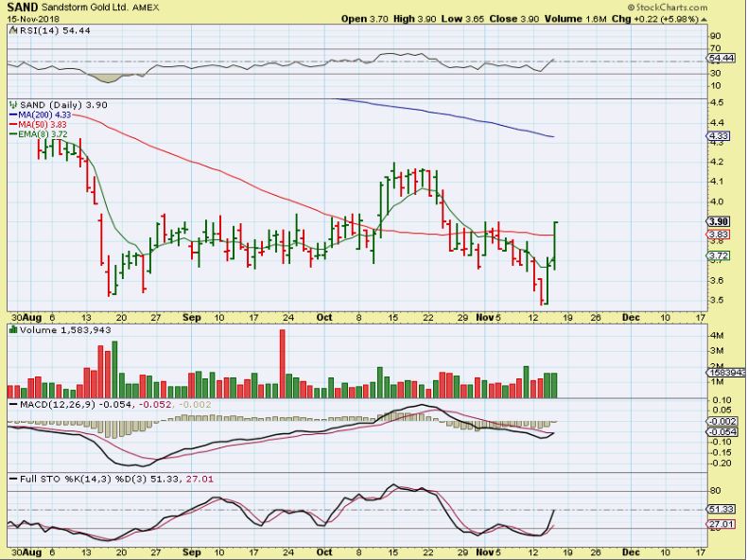This screenshot has width=747, height=560.
Task: Click the tallest red volume bar in September
Action: [282, 363]
